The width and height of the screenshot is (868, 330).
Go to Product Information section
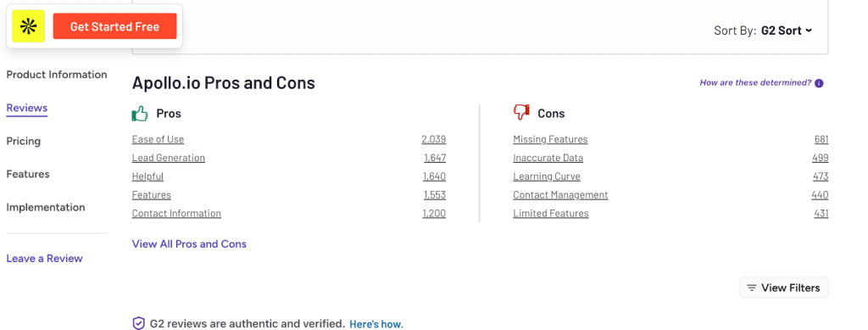click(x=57, y=75)
